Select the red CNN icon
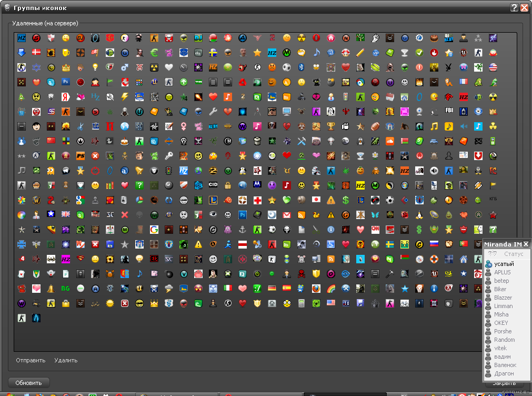The image size is (532, 396). 375,230
